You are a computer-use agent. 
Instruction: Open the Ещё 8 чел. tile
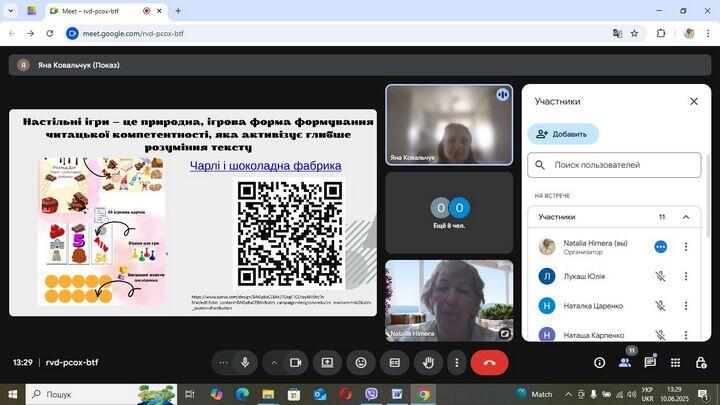449,213
